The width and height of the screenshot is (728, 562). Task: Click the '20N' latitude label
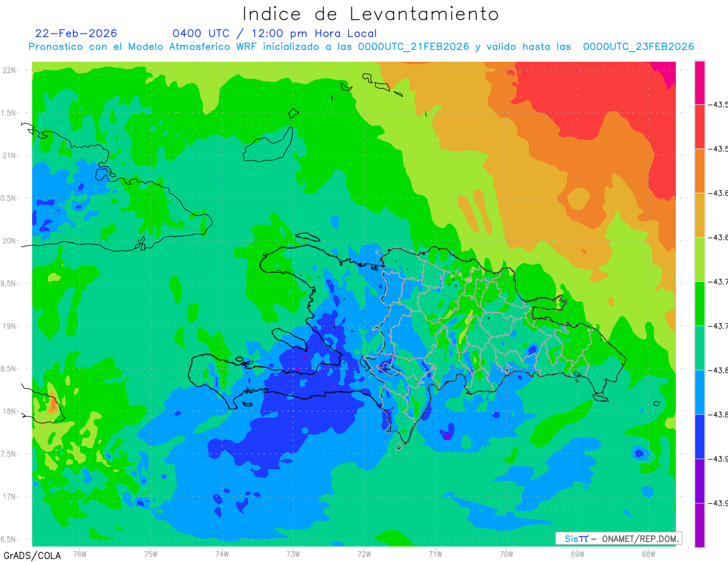click(x=9, y=241)
